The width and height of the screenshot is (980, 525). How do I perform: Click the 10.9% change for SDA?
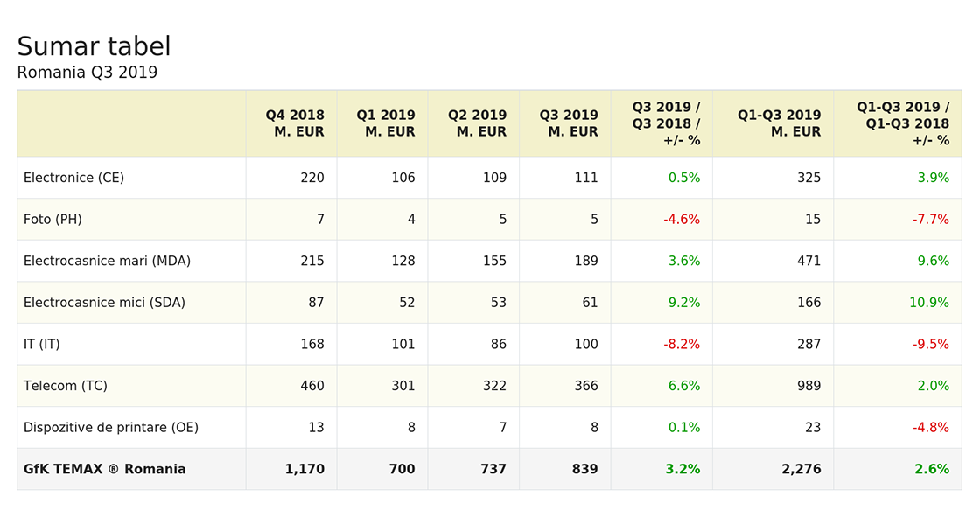coord(929,303)
